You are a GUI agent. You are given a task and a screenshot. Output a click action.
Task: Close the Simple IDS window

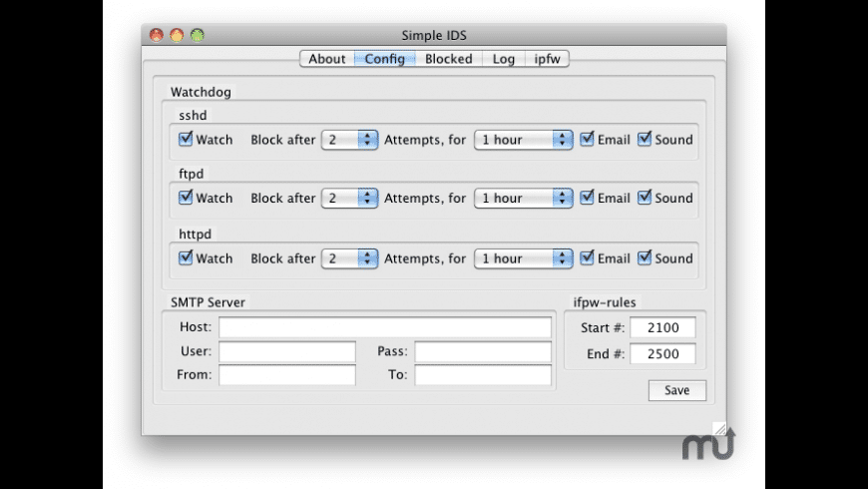pyautogui.click(x=157, y=35)
